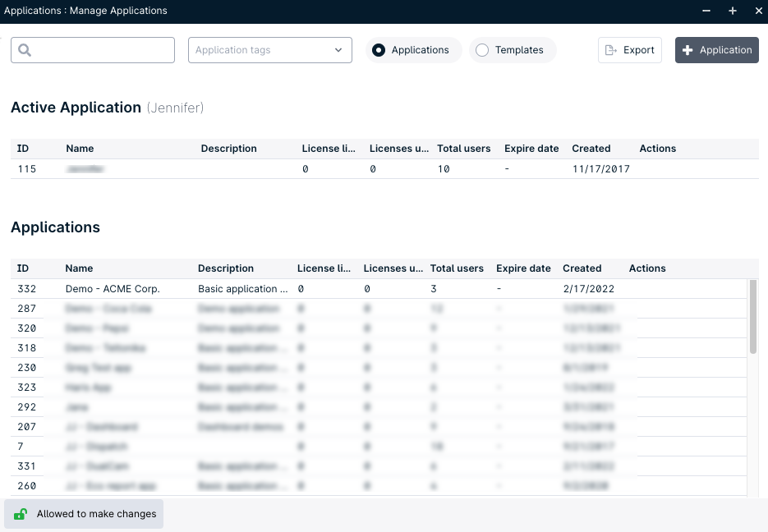
Task: Toggle the 'Allowed to make changes' control
Action: click(x=82, y=513)
